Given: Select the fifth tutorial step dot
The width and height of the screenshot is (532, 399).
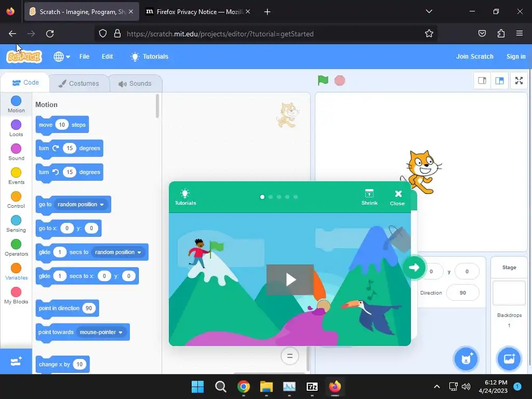Looking at the screenshot, I should click(296, 197).
